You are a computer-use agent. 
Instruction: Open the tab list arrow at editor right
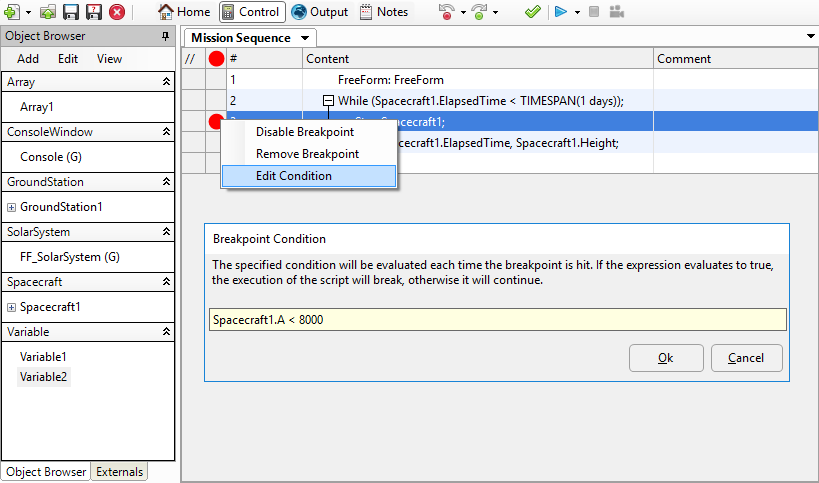click(811, 36)
